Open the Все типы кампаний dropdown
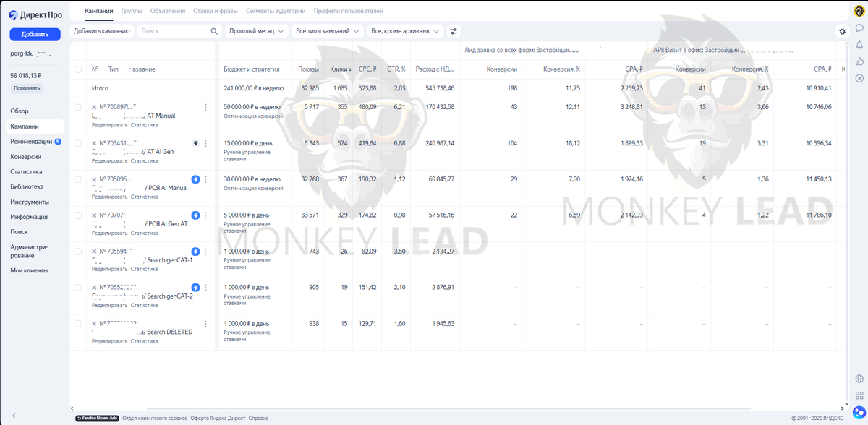This screenshot has width=868, height=425. tap(328, 31)
